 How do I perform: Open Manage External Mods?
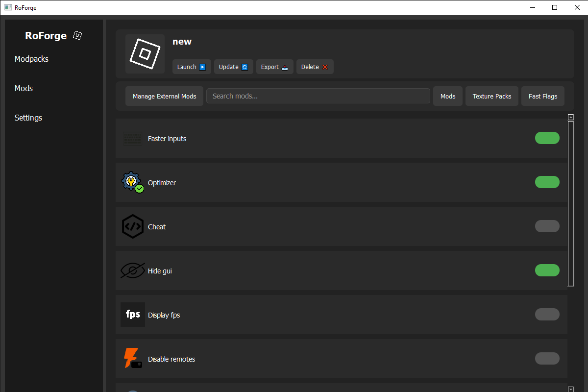(165, 96)
